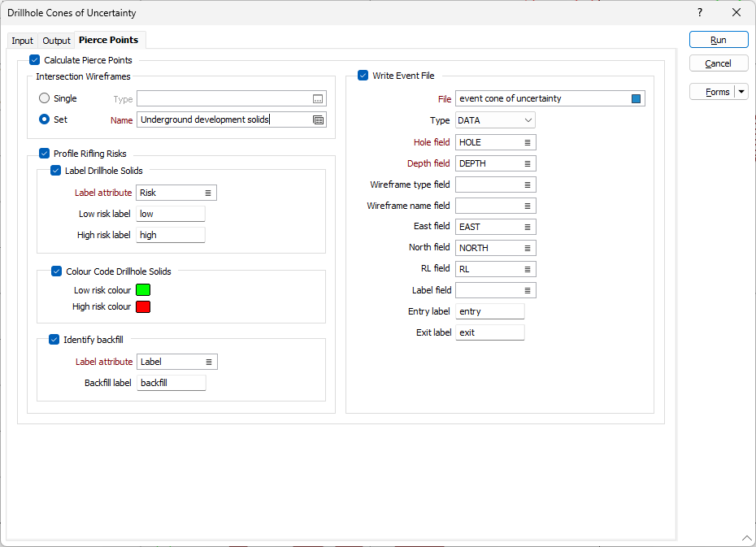
Task: Disable Calculate Pierce Points checkbox
Action: point(34,60)
